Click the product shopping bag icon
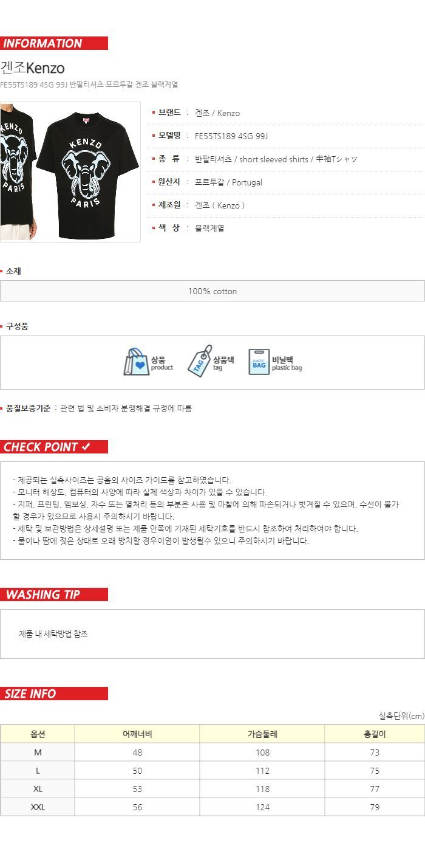Screen dimensions: 425x868 (x=136, y=362)
